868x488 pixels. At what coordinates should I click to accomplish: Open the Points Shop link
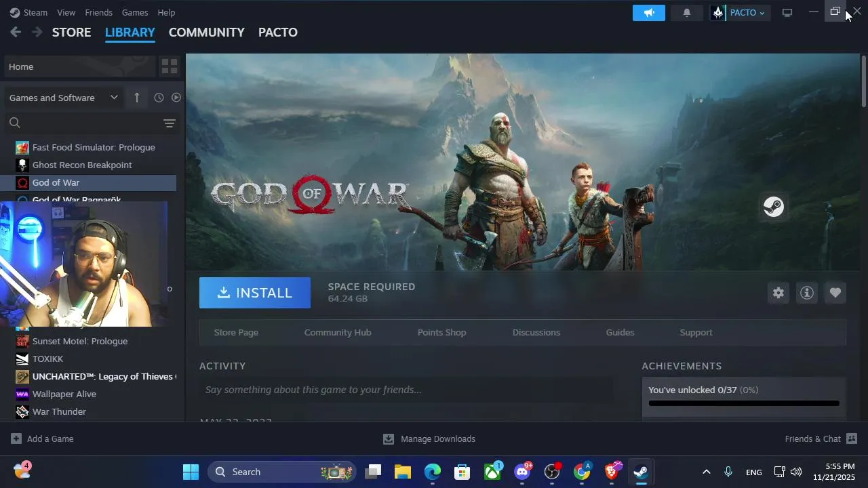(441, 332)
